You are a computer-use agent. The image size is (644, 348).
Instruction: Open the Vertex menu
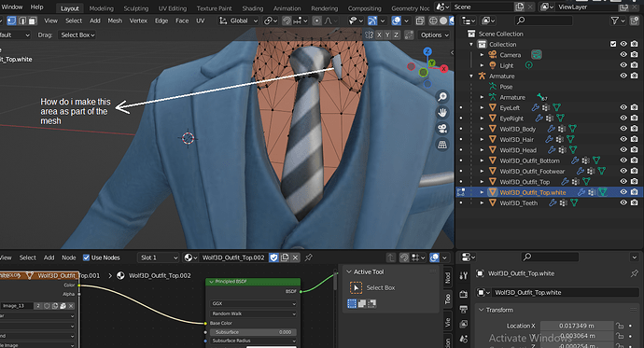[x=138, y=21]
